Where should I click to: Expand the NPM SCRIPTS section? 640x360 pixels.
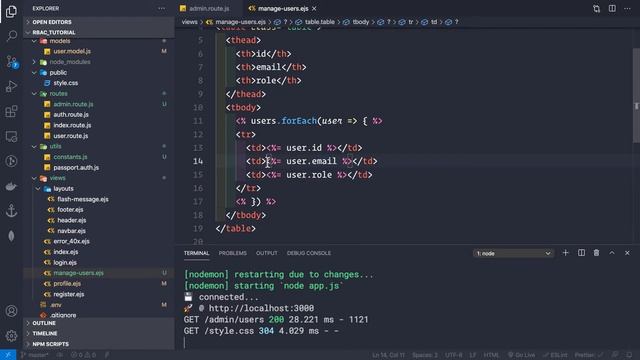99,344
